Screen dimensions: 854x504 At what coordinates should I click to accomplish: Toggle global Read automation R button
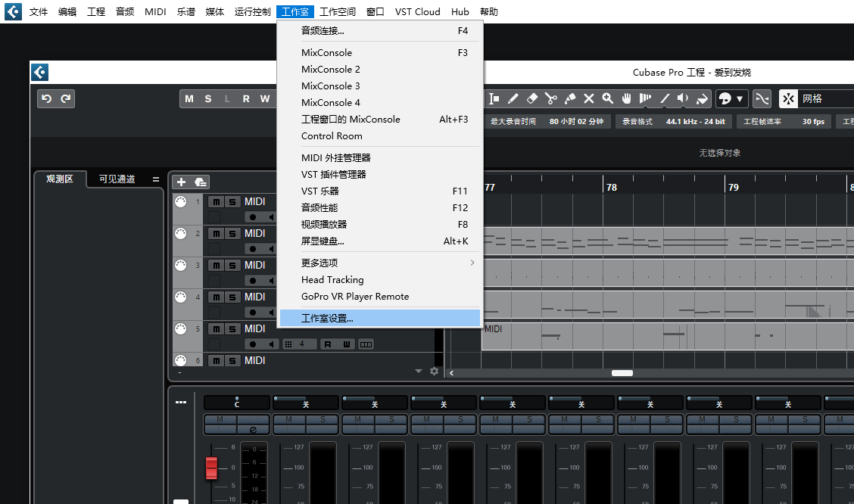pyautogui.click(x=246, y=98)
